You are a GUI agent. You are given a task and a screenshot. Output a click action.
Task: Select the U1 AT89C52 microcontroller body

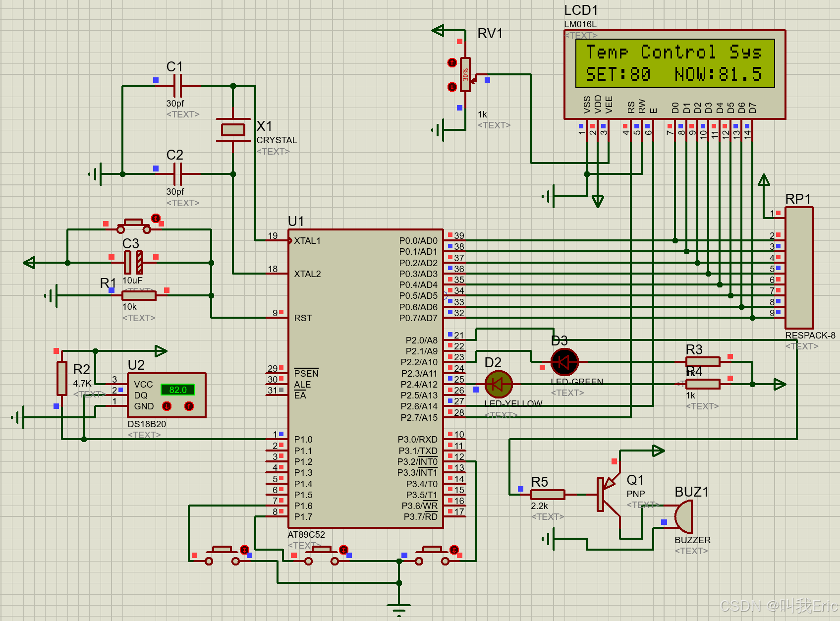tap(365, 379)
